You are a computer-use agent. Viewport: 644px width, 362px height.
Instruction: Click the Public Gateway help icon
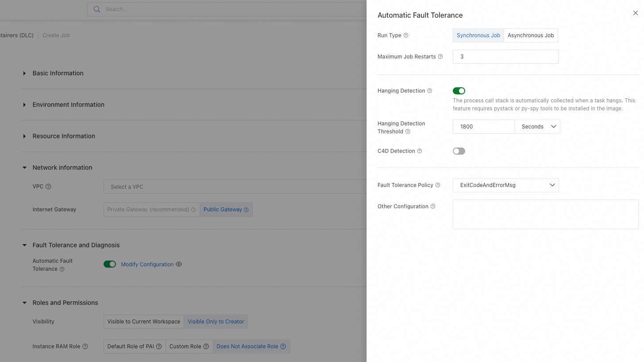coord(246,210)
